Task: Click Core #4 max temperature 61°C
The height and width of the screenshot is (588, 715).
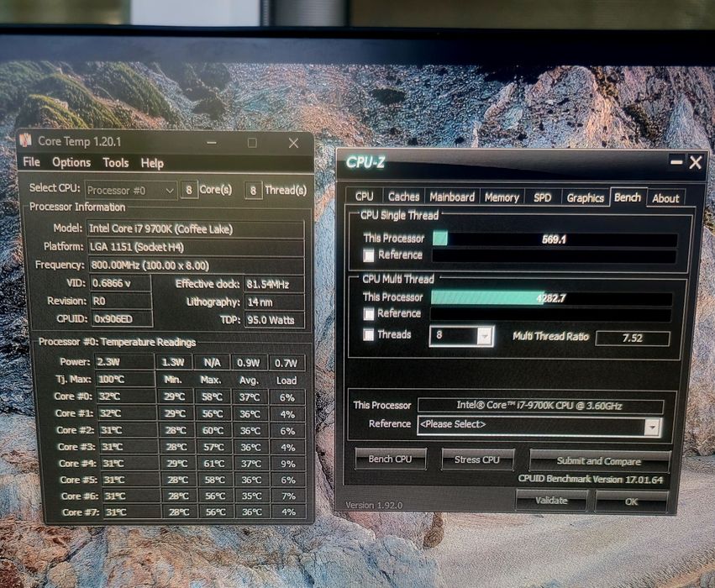Action: click(x=214, y=464)
